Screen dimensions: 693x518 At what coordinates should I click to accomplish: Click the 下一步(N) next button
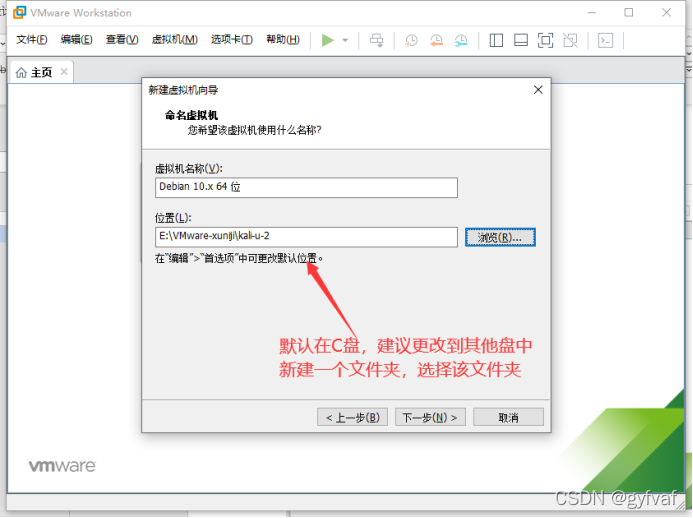point(430,417)
